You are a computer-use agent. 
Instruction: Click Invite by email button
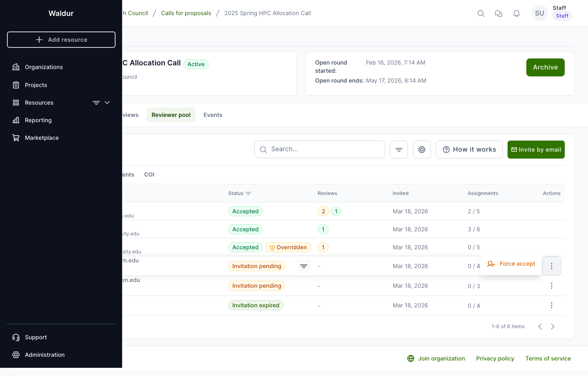(x=536, y=150)
